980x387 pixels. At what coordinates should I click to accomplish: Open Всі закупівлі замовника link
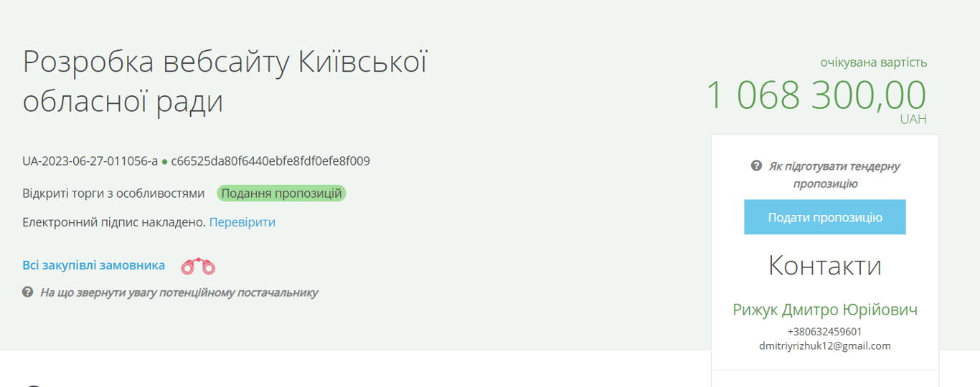point(93,265)
